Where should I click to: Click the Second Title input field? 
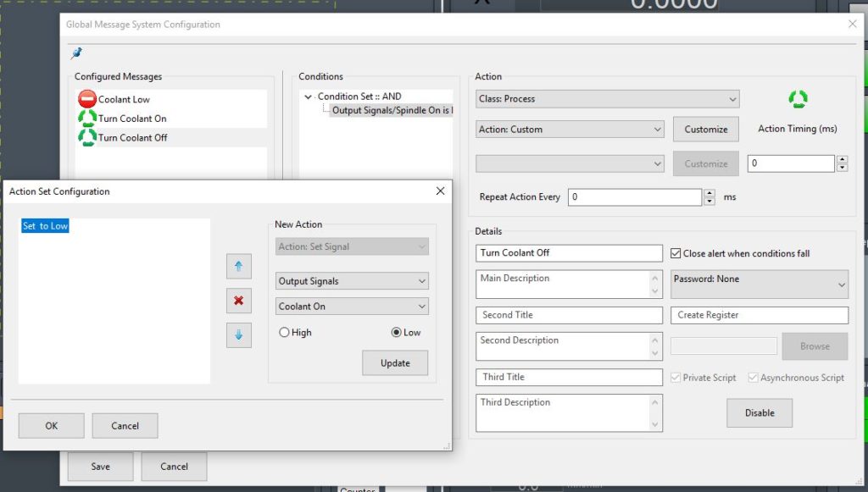coord(568,315)
